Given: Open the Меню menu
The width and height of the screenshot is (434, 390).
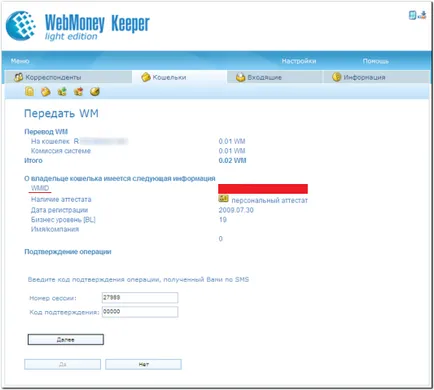Looking at the screenshot, I should (x=20, y=61).
